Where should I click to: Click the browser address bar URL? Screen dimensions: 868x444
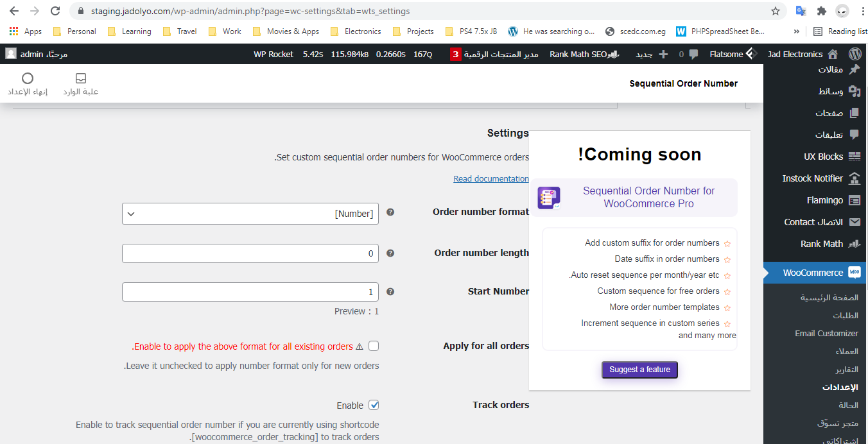pos(250,11)
